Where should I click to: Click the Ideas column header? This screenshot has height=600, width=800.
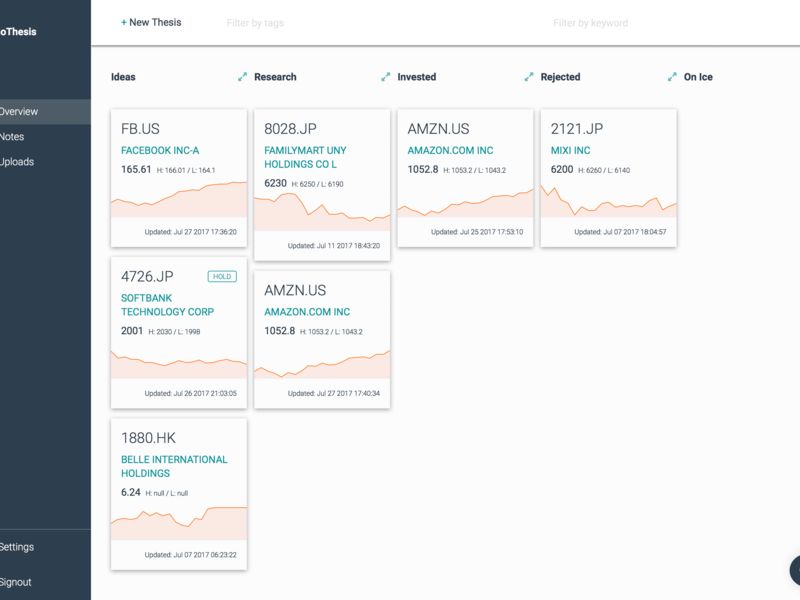(123, 77)
